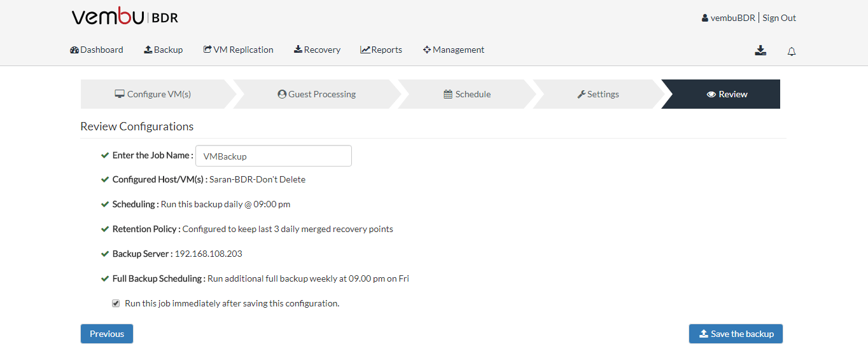Screen dimensions: 868x363
Task: Click the VM Replication share icon
Action: point(207,50)
